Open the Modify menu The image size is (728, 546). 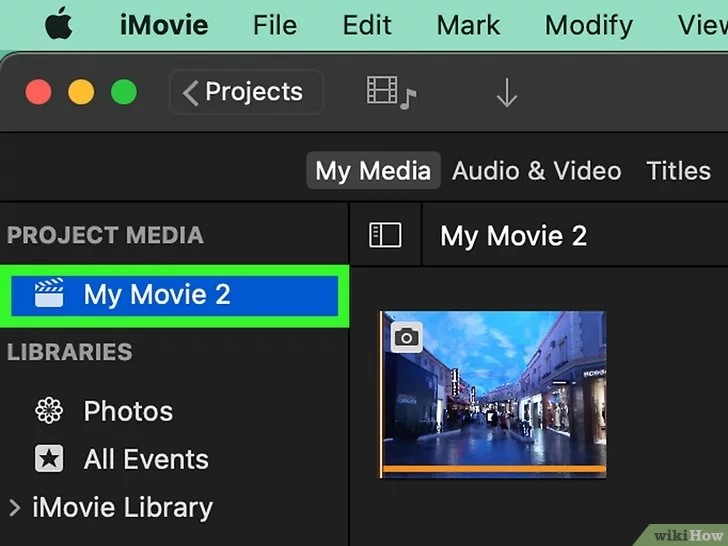tap(588, 26)
